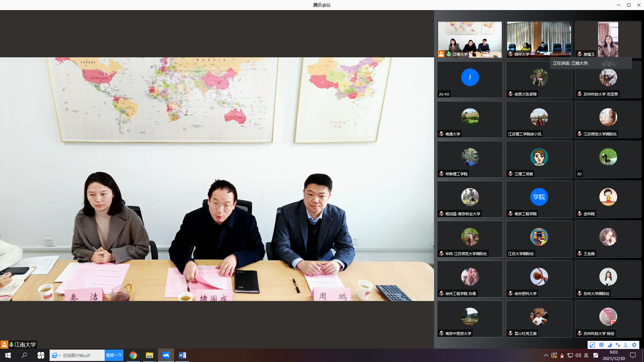The height and width of the screenshot is (362, 644).
Task: Open input method settings gear
Action: pyautogui.click(x=634, y=345)
